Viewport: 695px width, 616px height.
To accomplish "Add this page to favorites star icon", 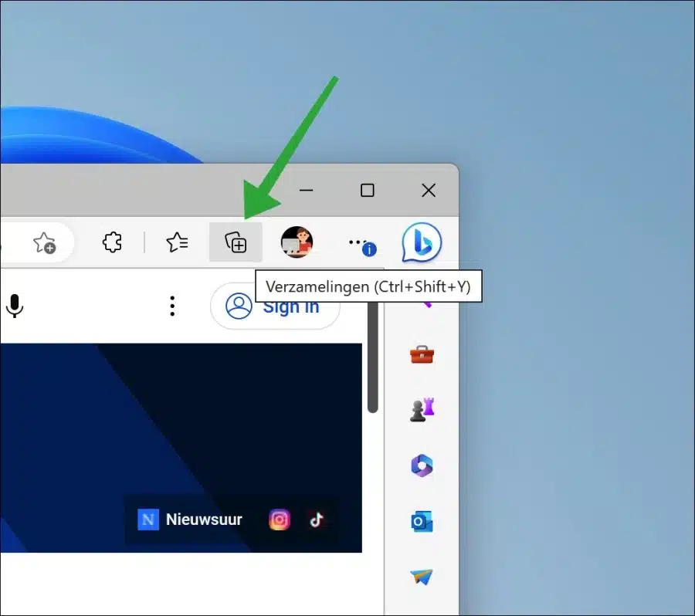I will click(x=44, y=243).
